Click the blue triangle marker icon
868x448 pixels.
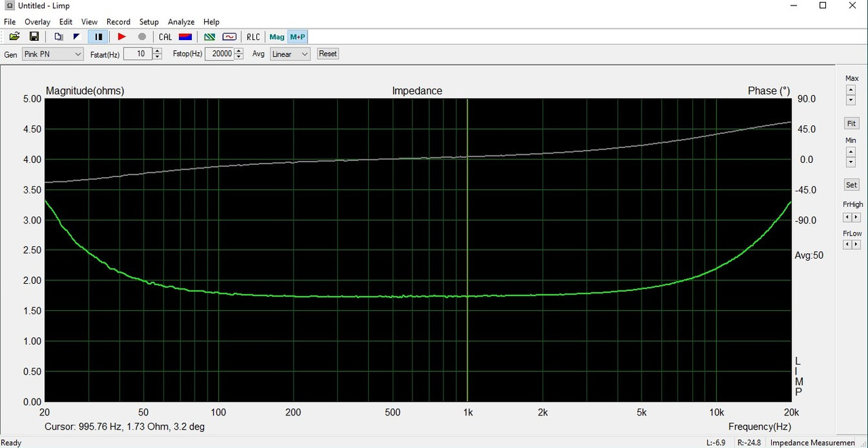tap(77, 37)
